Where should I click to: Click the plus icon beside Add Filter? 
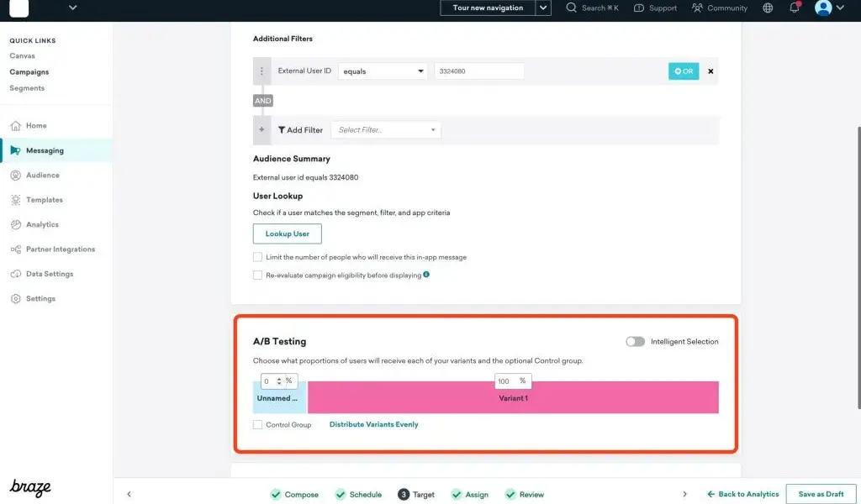261,130
